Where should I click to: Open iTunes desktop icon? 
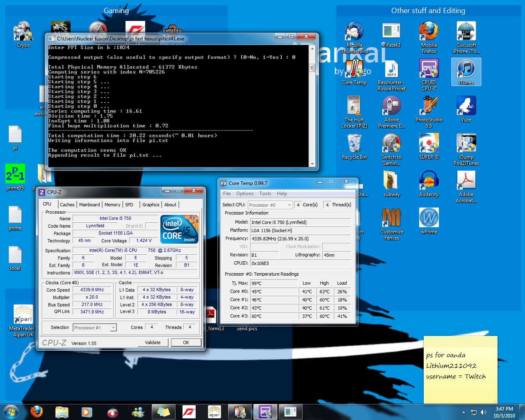click(x=466, y=72)
